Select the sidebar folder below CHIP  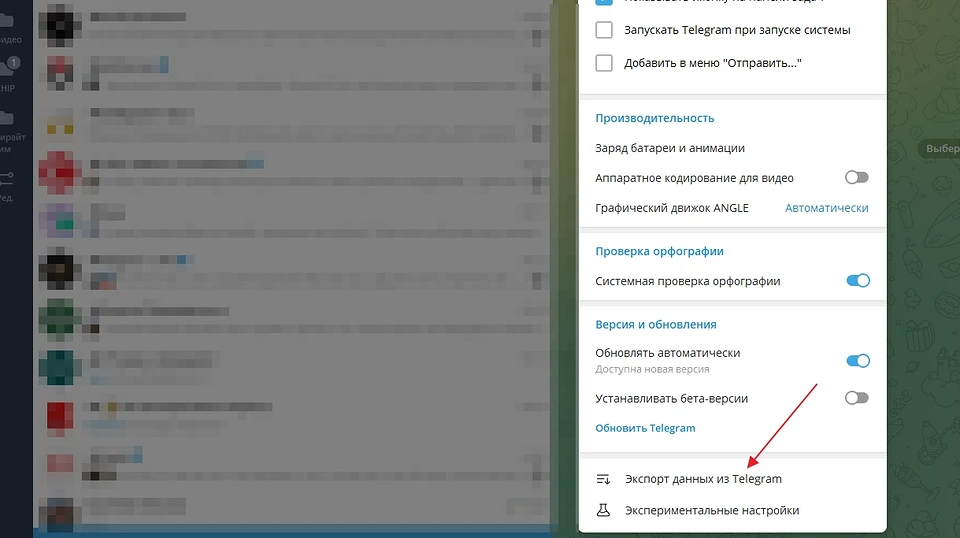[x=10, y=132]
